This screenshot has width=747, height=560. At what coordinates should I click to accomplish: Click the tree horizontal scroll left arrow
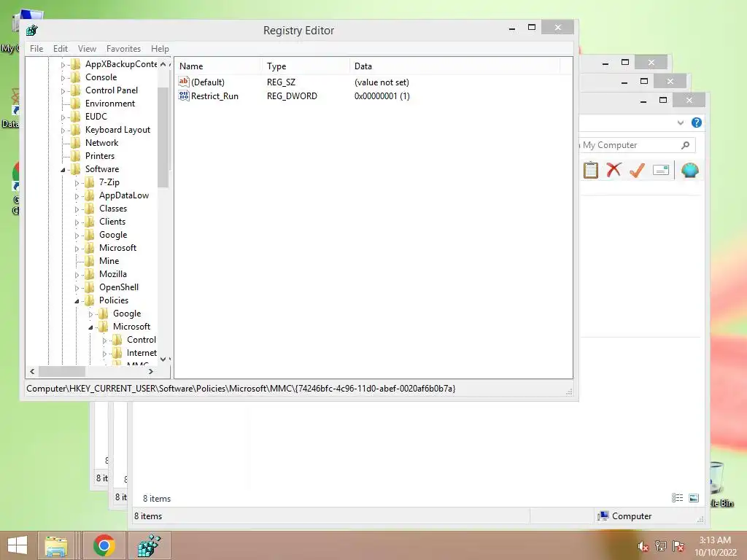point(32,371)
